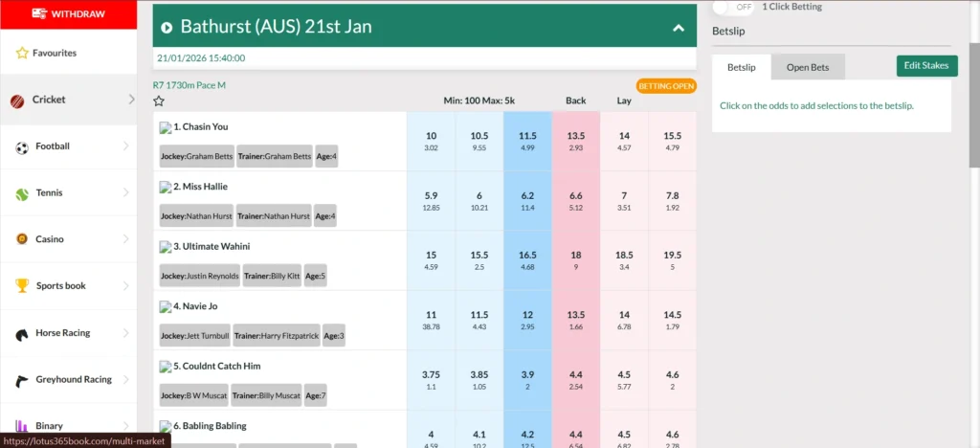Expand the Binary menu chevron
The image size is (980, 448).
tap(125, 426)
